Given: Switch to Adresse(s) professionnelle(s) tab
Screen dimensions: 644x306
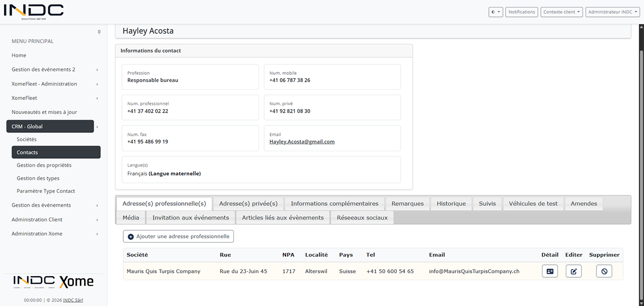Looking at the screenshot, I should (x=164, y=203).
